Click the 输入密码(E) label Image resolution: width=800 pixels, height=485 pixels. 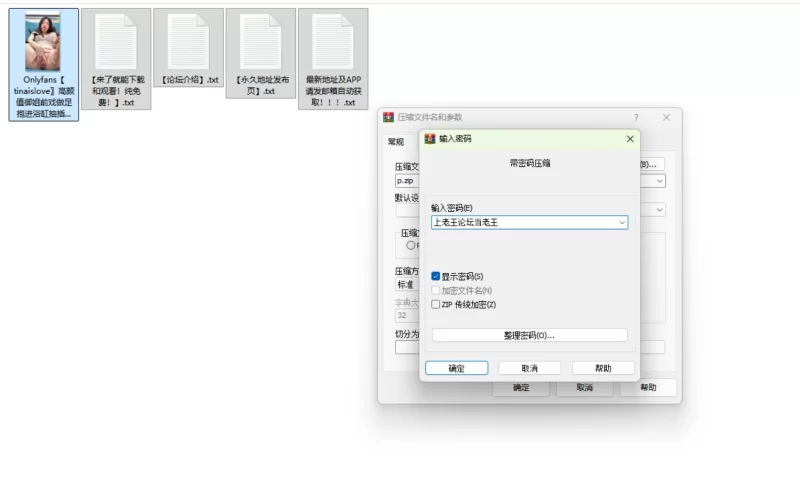452,208
